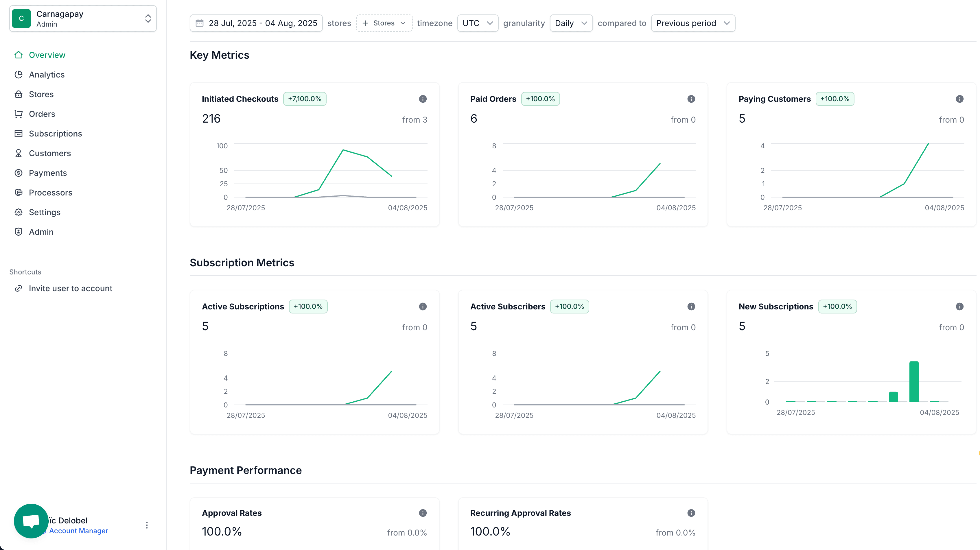Screen dimensions: 980x550
Task: Click the Account Manager link
Action: click(78, 531)
